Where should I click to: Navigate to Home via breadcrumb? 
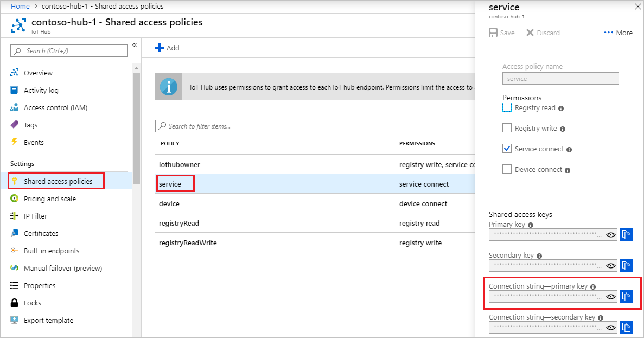20,6
